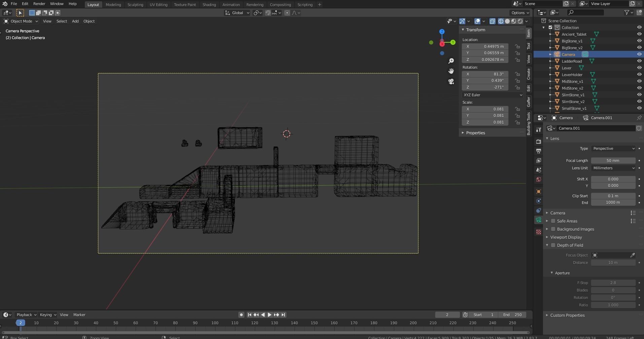Switch to wireframe viewport shading
This screenshot has height=339, width=644.
click(x=501, y=21)
